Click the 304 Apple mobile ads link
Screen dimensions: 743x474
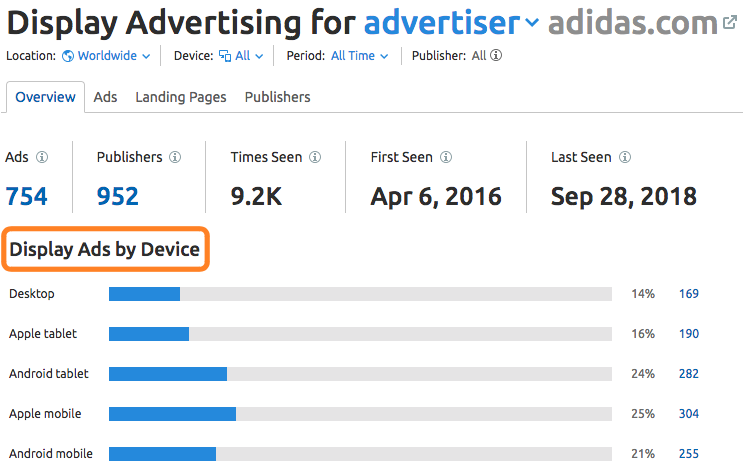point(689,414)
